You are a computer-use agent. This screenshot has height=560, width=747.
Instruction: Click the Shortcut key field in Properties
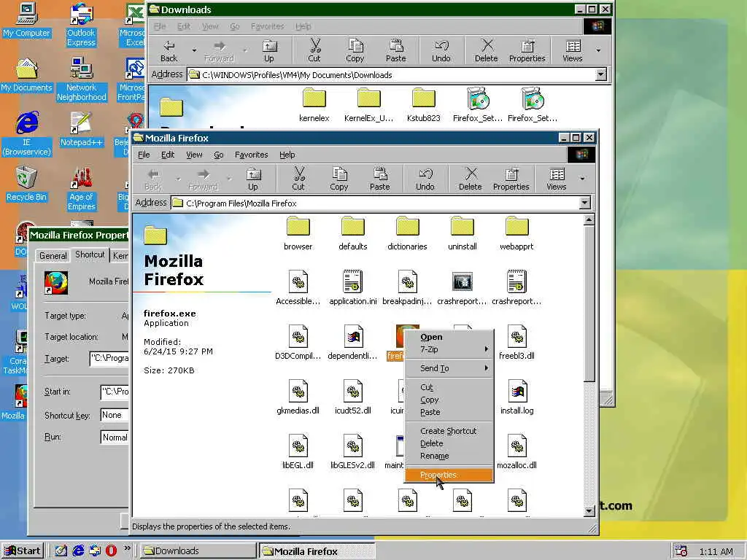(115, 415)
